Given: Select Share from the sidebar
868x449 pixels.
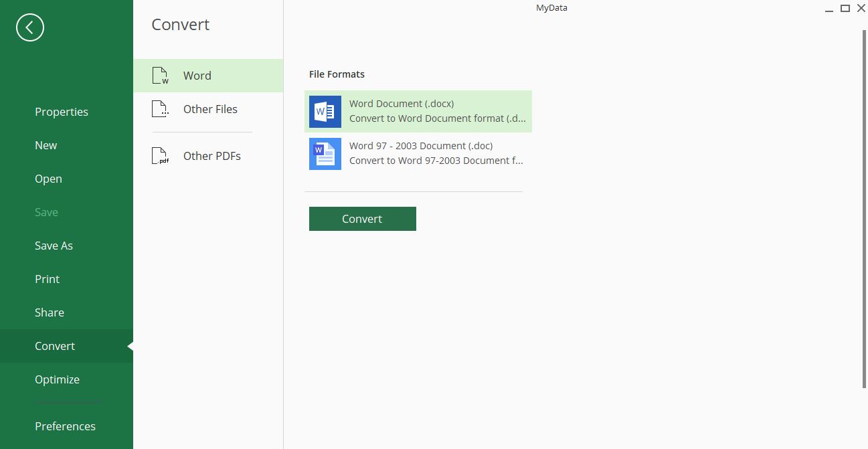Looking at the screenshot, I should pos(50,312).
